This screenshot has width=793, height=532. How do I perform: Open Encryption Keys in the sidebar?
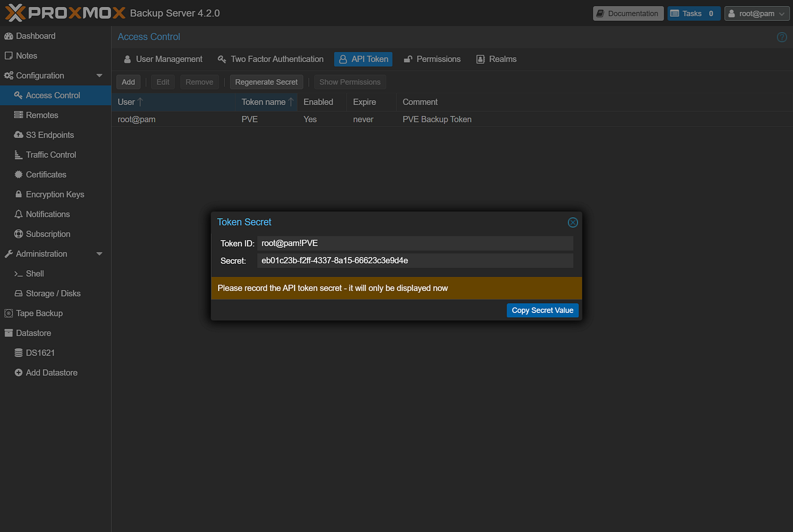56,195
